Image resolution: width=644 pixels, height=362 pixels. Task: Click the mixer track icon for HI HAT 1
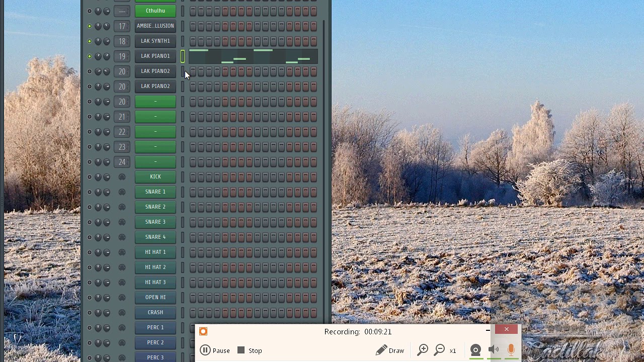[122, 252]
